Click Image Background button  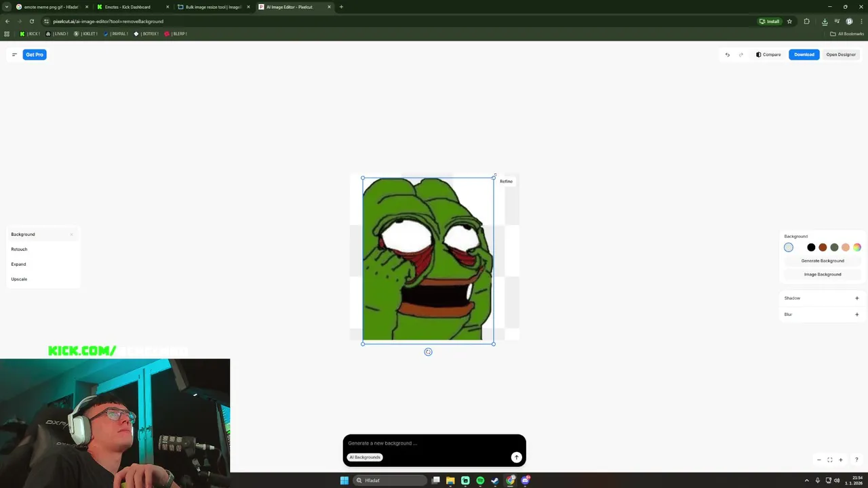(823, 274)
